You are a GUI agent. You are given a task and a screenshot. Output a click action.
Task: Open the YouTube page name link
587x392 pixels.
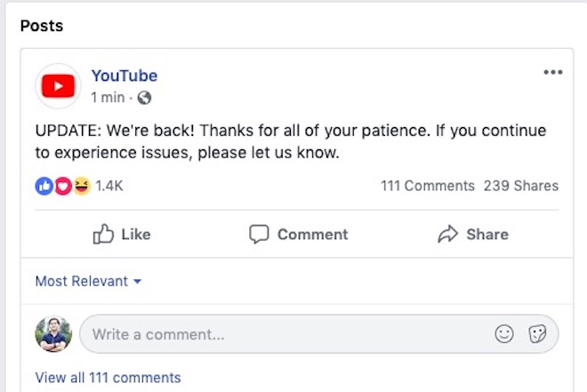pos(125,76)
